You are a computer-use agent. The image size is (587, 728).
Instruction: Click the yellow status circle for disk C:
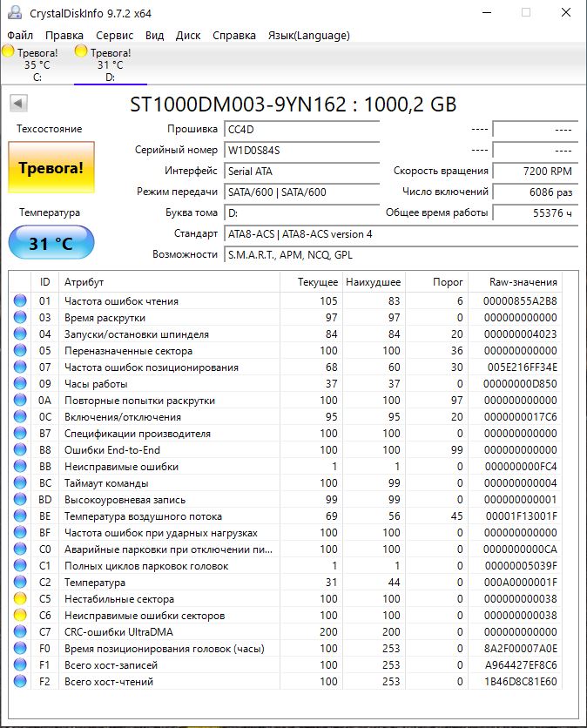click(9, 51)
